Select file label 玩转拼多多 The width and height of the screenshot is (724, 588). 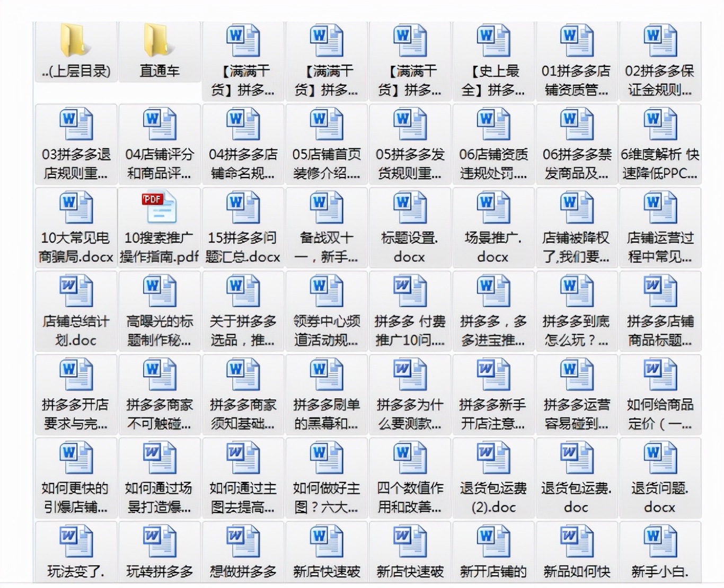pos(160,572)
